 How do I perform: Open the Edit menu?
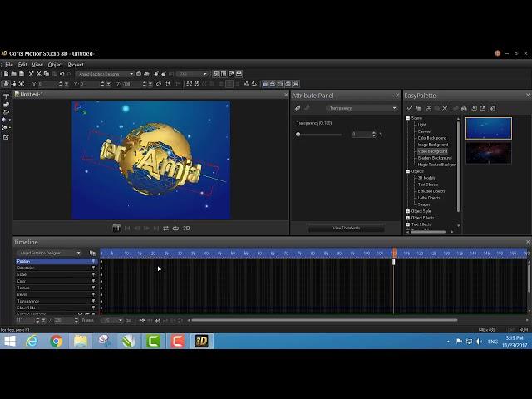tap(22, 65)
